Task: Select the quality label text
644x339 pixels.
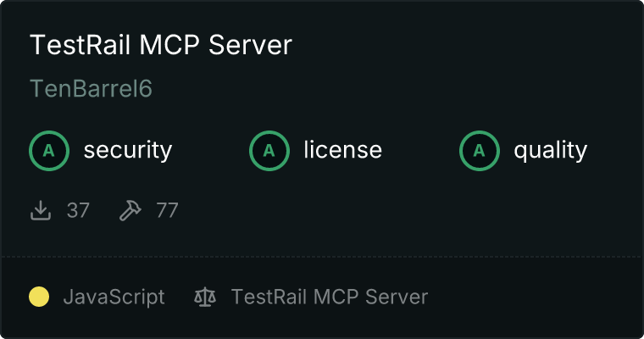Action: 550,150
